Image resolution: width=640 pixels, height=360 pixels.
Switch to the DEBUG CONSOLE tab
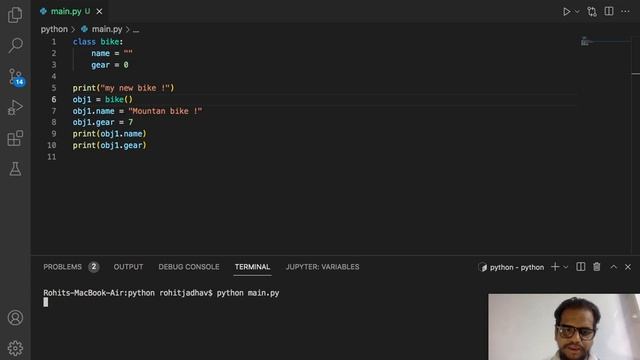point(189,267)
